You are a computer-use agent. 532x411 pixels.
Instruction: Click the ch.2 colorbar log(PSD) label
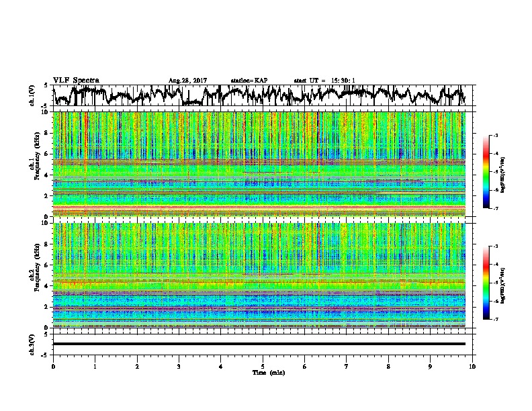point(502,285)
